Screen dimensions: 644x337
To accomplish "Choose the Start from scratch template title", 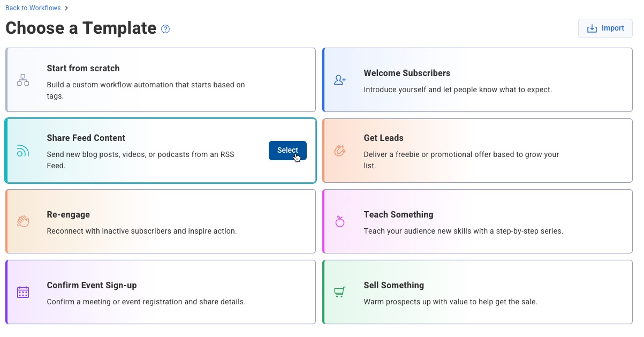I will [x=83, y=69].
